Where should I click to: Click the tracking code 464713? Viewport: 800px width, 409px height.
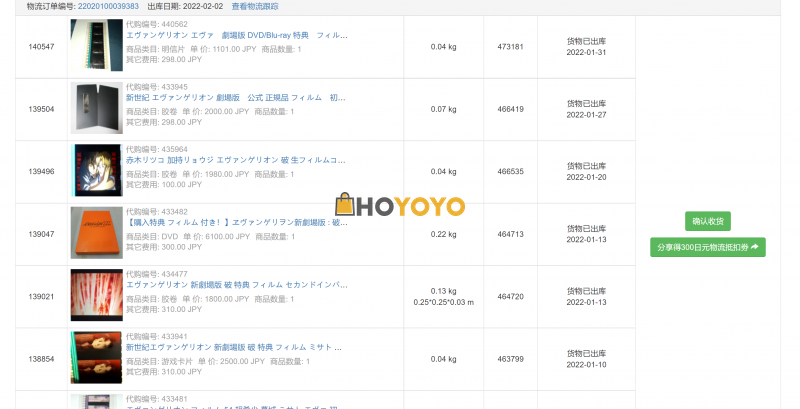(x=510, y=234)
